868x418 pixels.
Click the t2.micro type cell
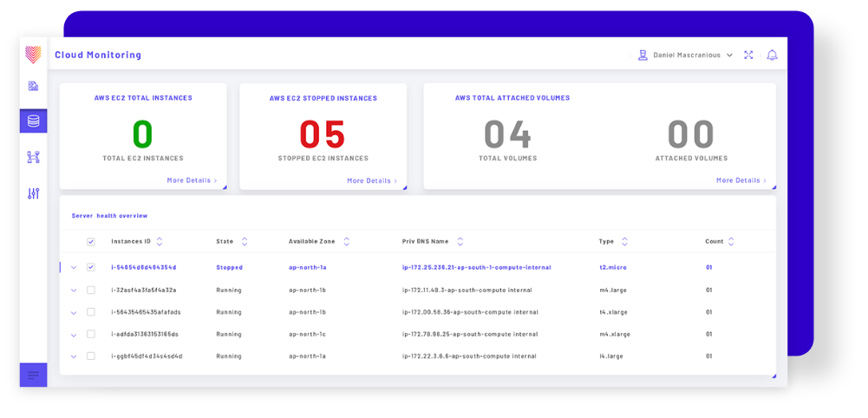click(x=611, y=267)
